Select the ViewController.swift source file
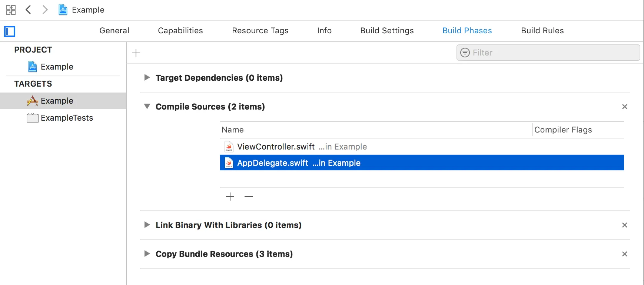The height and width of the screenshot is (285, 644). coord(276,147)
